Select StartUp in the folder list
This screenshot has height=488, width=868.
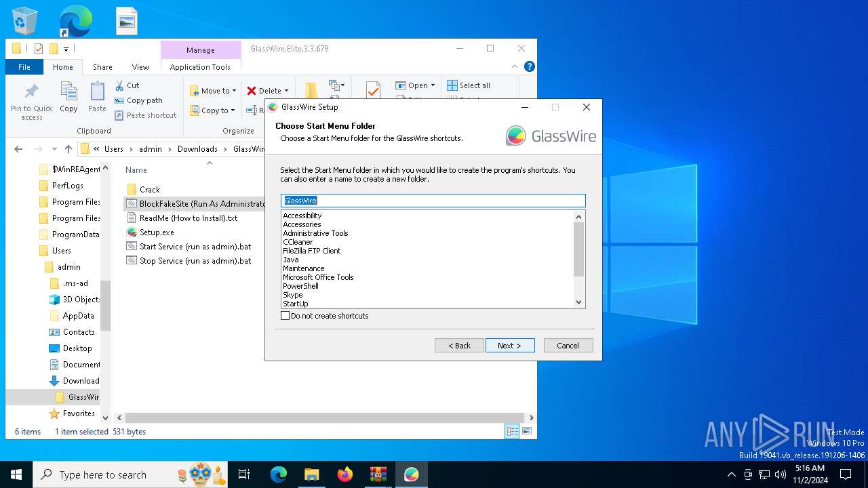coord(296,304)
